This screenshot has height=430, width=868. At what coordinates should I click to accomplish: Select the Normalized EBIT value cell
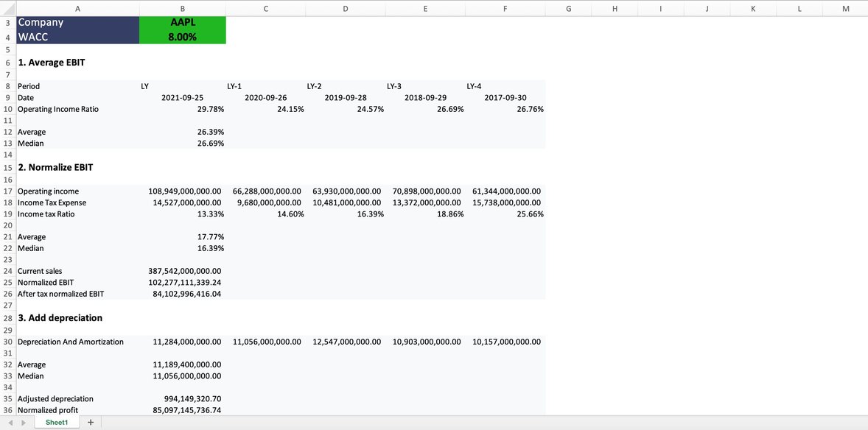click(x=182, y=282)
